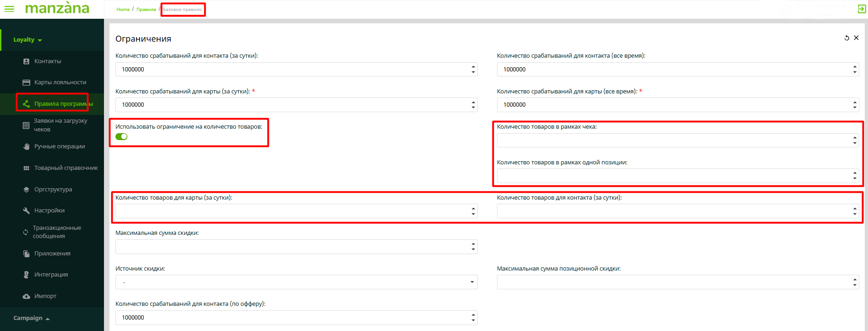The width and height of the screenshot is (868, 331).
Task: Click the Максимальная сумма скидки field
Action: (291, 247)
